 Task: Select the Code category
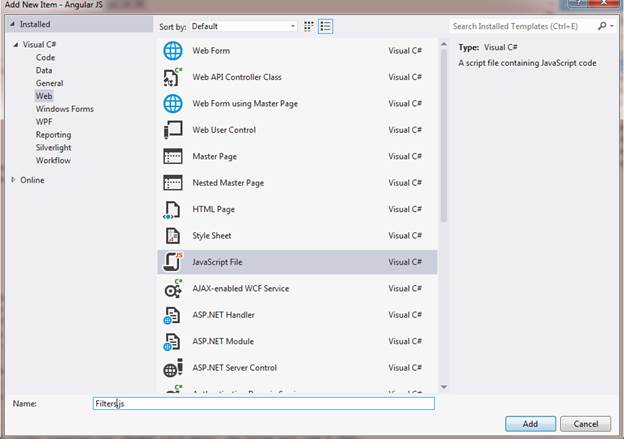45,57
